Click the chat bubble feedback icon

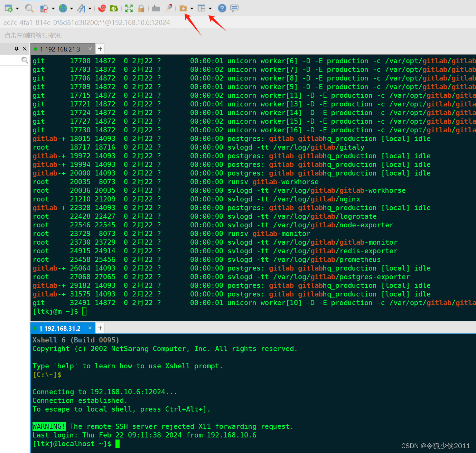tap(234, 8)
